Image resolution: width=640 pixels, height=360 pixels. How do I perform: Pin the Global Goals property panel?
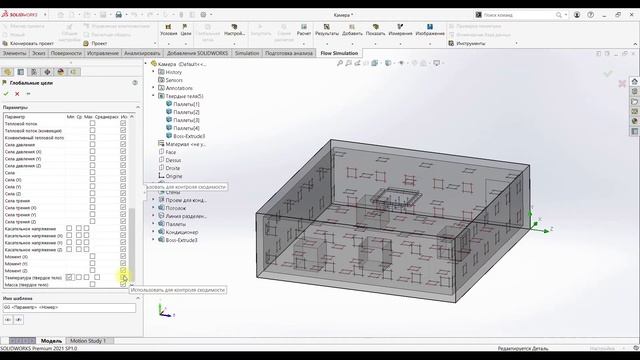28,94
